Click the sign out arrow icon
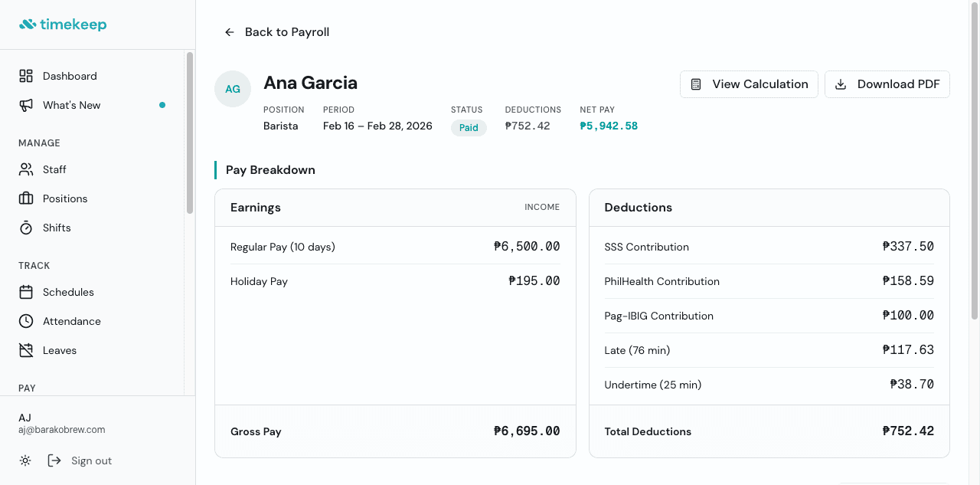Viewport: 980px width, 485px height. (54, 460)
